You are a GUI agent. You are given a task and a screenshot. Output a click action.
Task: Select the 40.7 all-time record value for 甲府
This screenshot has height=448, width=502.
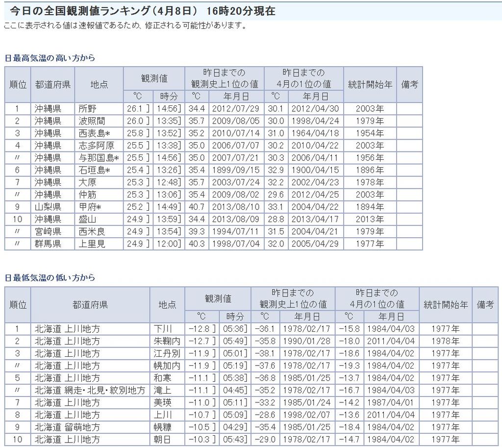coord(197,207)
